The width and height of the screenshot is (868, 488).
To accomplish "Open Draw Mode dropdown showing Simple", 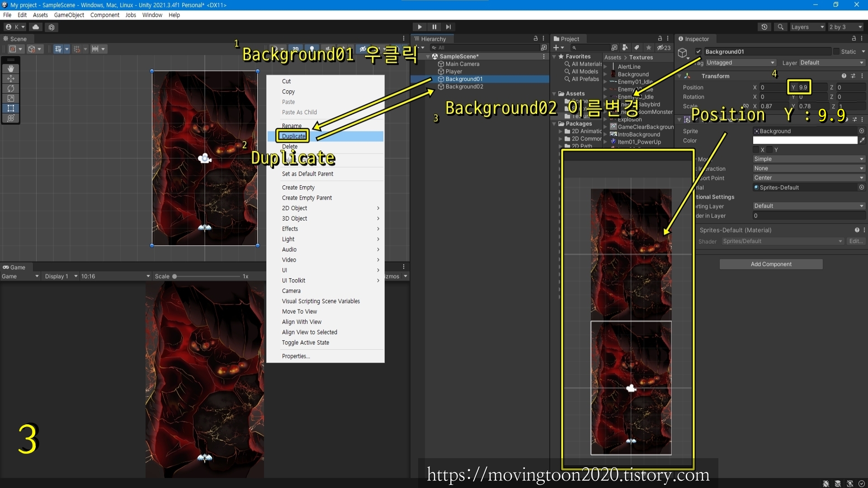I will click(x=809, y=159).
